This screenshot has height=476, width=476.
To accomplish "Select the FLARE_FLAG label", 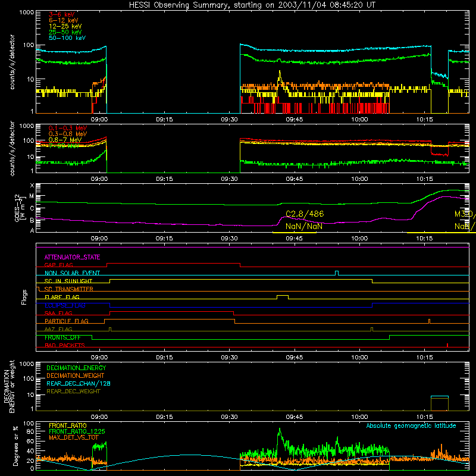I will [62, 297].
